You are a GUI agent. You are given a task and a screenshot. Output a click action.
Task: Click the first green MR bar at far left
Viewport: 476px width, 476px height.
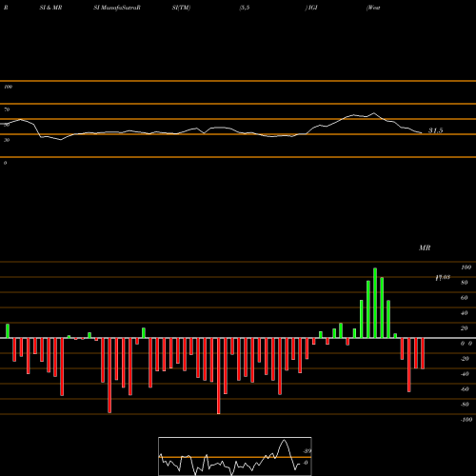pyautogui.click(x=8, y=331)
